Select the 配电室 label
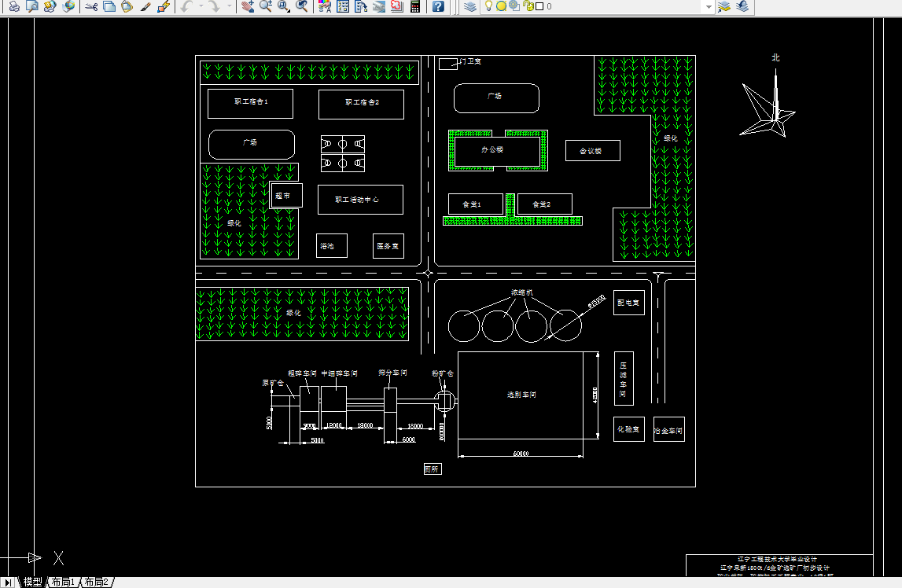 point(628,303)
